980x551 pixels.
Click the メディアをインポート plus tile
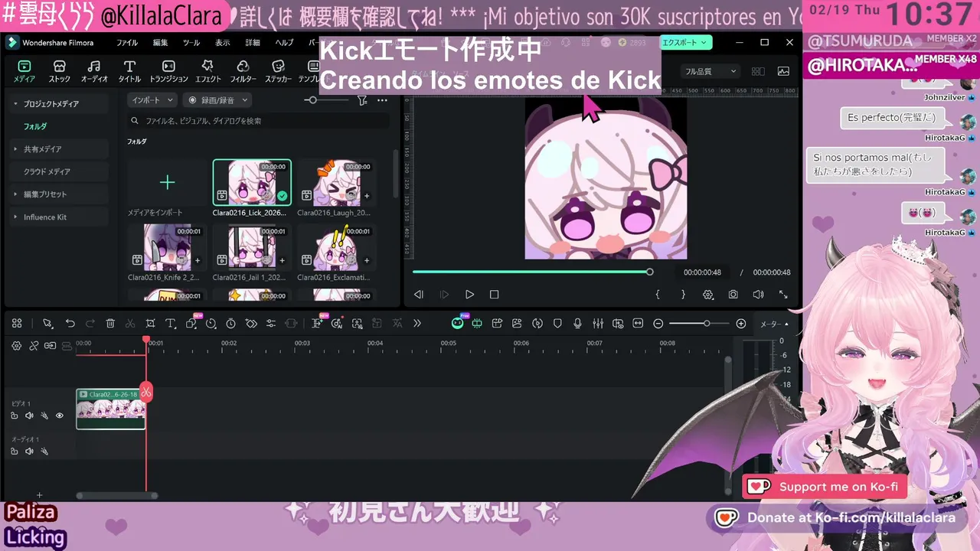(x=167, y=182)
